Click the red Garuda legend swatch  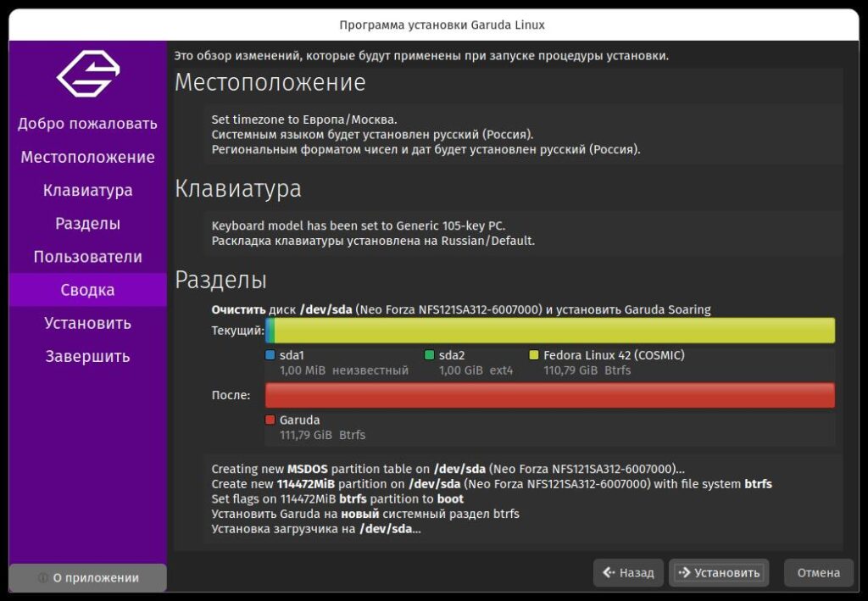coord(270,420)
